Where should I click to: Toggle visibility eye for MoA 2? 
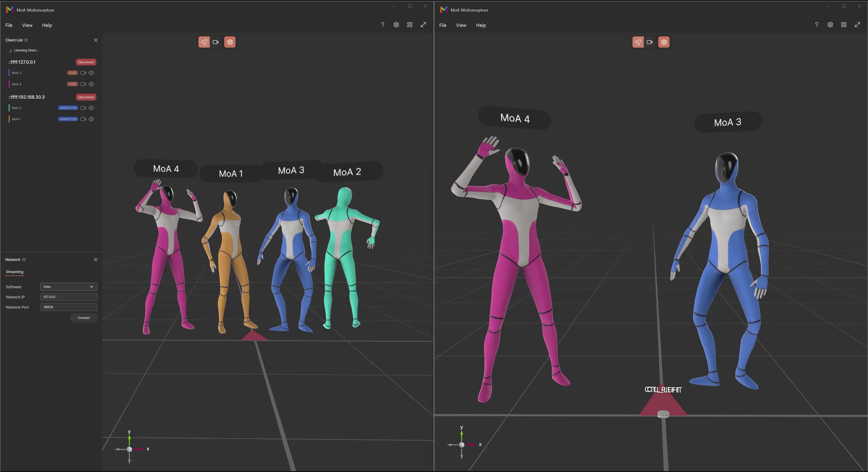pyautogui.click(x=91, y=108)
